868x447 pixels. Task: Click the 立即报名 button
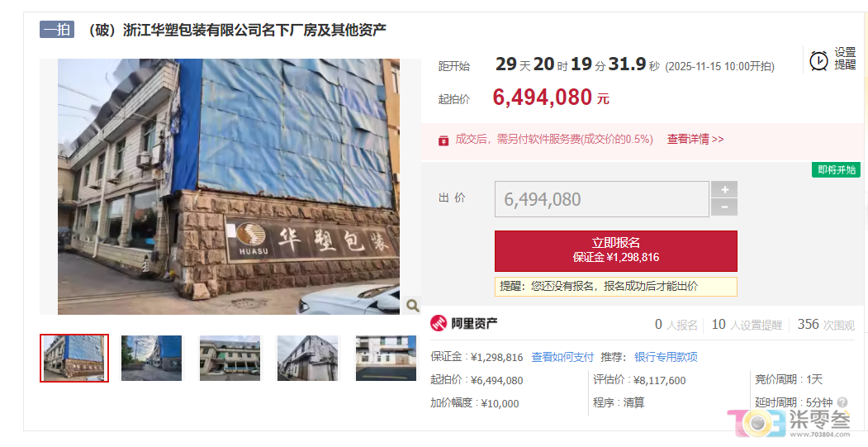615,250
